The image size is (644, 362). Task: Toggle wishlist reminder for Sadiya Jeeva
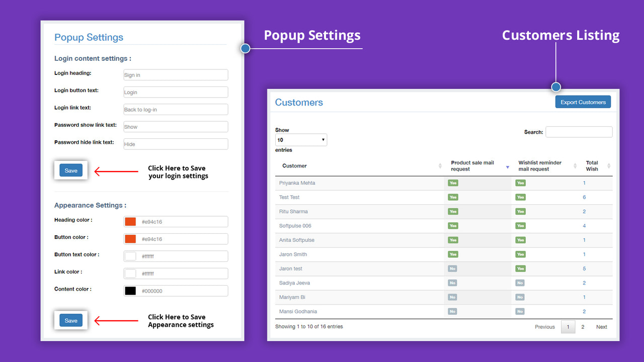pyautogui.click(x=520, y=283)
